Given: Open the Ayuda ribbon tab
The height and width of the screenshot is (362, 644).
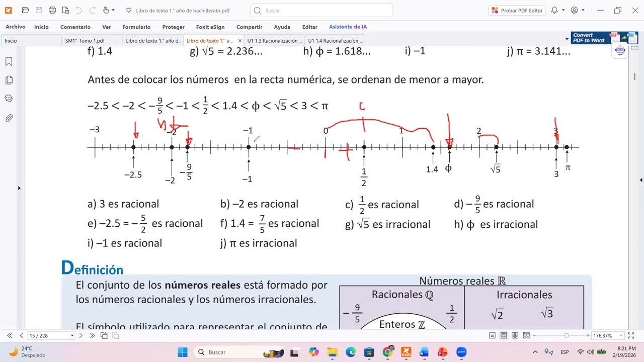Looking at the screenshot, I should tap(282, 27).
